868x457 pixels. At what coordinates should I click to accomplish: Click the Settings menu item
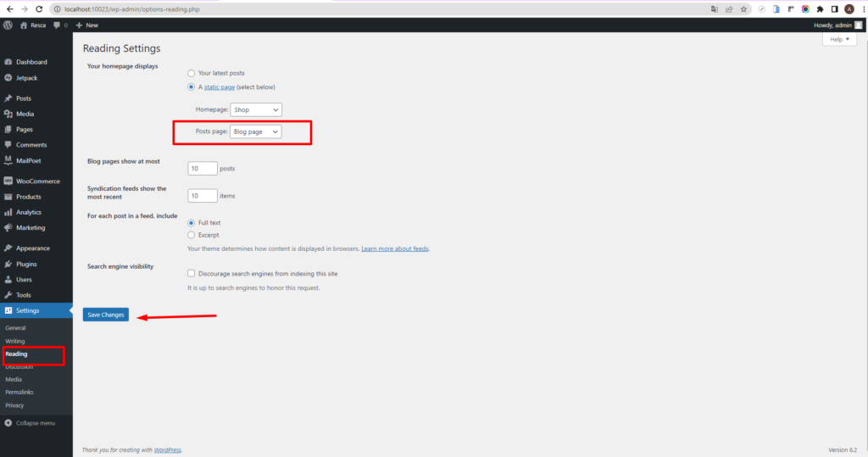click(x=36, y=311)
